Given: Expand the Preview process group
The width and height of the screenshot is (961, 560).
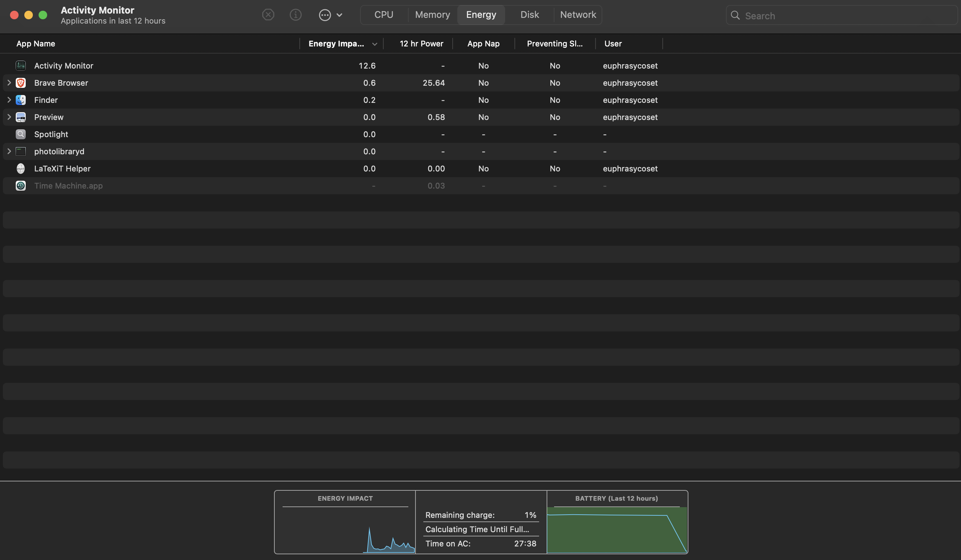Looking at the screenshot, I should [x=9, y=117].
